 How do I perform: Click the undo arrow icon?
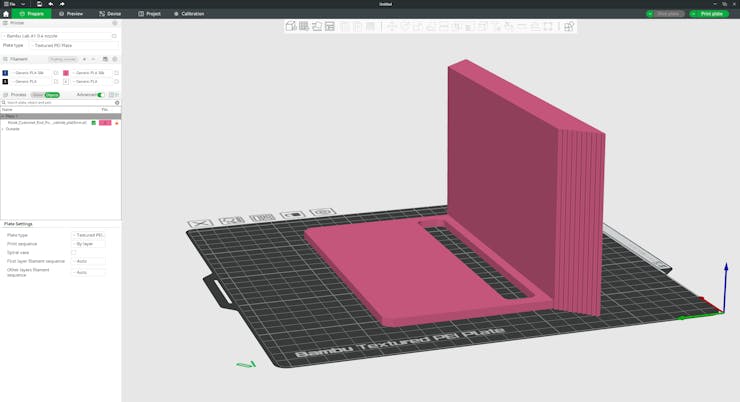tap(51, 4)
